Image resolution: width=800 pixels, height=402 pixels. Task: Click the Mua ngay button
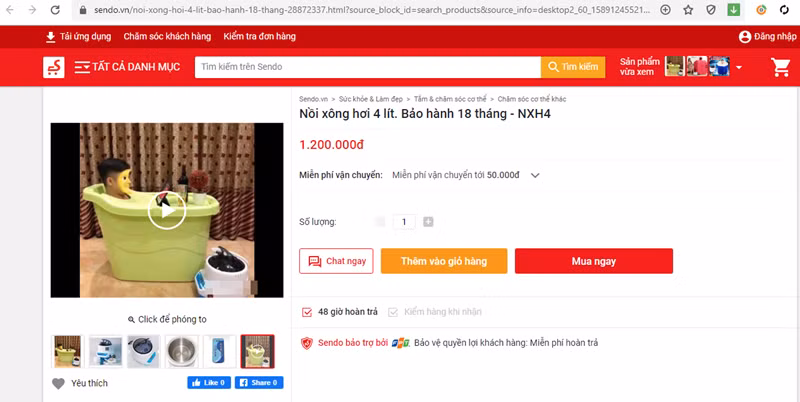pos(594,261)
